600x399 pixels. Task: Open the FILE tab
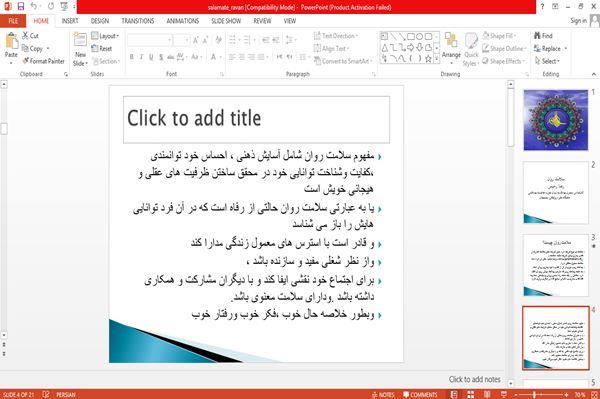click(x=13, y=21)
